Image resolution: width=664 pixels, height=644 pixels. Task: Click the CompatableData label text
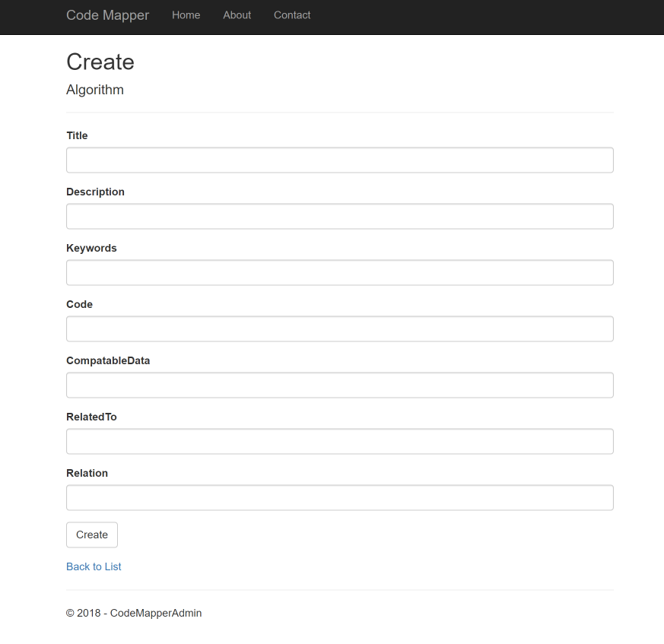point(108,360)
